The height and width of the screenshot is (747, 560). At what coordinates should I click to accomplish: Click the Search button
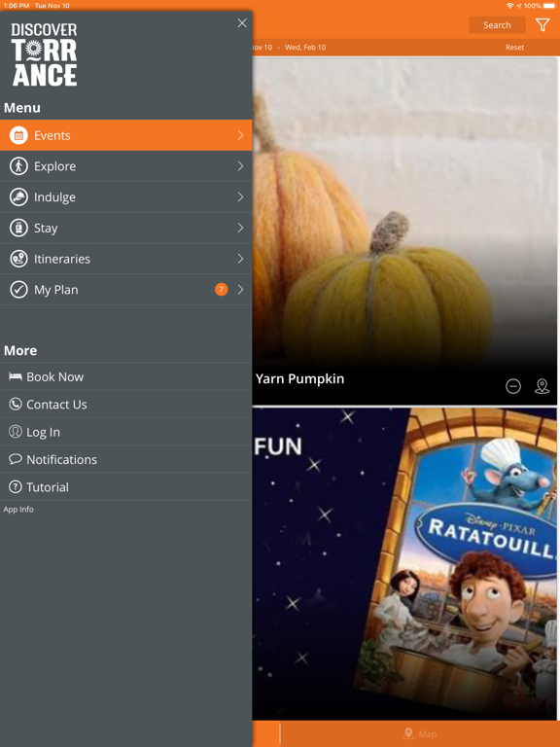point(497,25)
